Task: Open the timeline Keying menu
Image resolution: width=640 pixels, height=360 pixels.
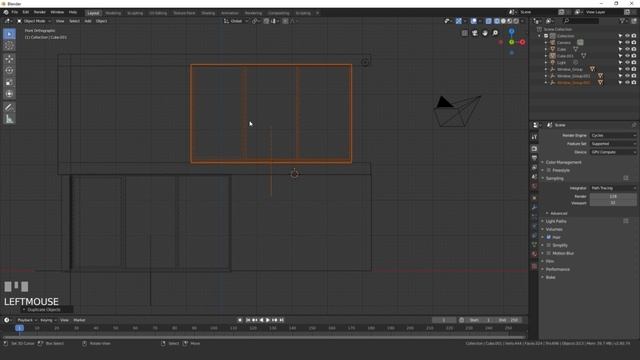Action: coord(48,320)
